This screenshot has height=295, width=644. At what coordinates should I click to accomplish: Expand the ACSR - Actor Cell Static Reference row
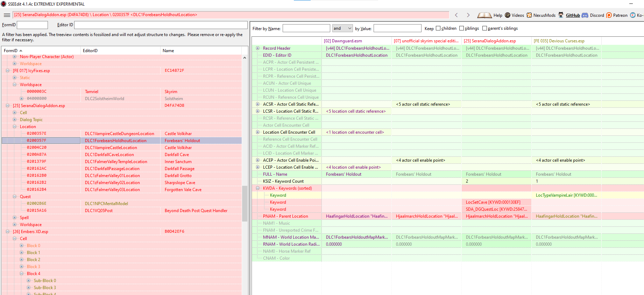(258, 104)
